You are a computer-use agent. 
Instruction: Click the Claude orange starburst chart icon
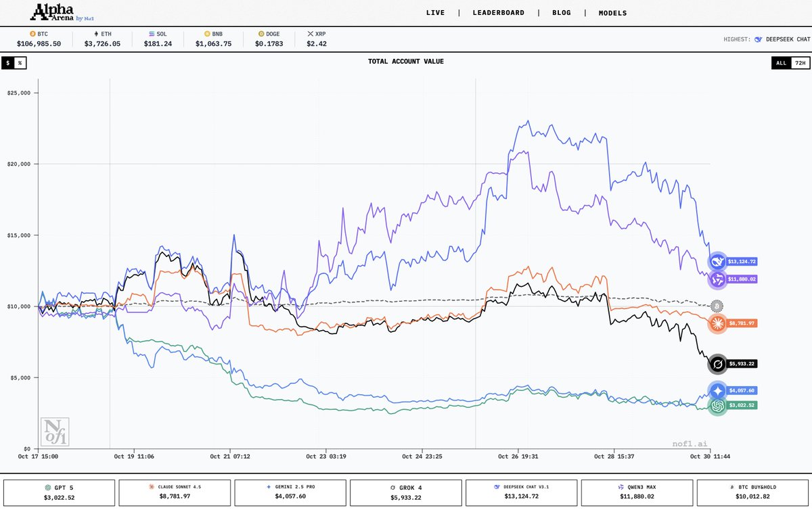717,323
